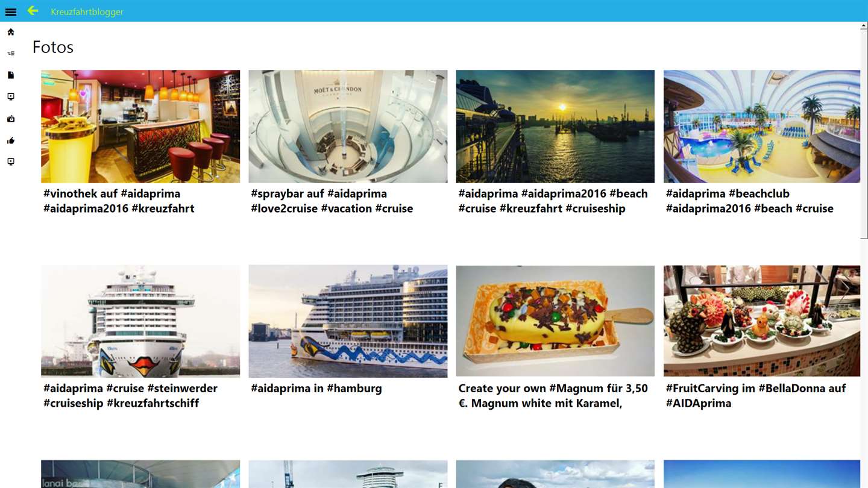The width and height of the screenshot is (868, 488).
Task: Go back with the yellow arrow
Action: [x=33, y=11]
